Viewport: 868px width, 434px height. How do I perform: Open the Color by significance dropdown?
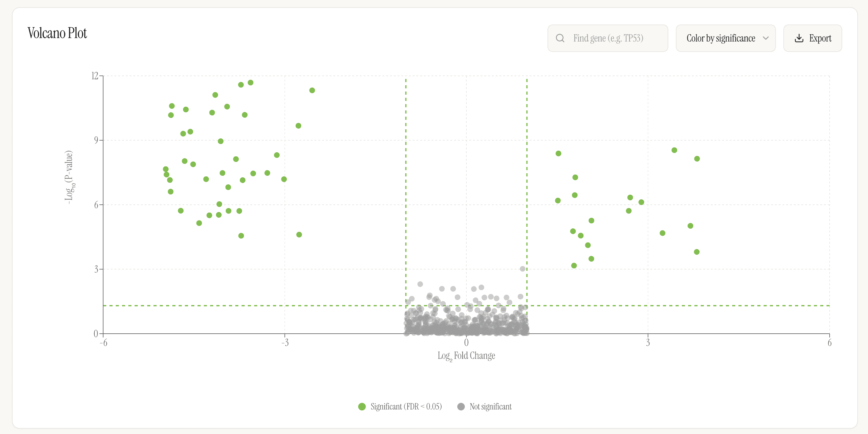721,38
